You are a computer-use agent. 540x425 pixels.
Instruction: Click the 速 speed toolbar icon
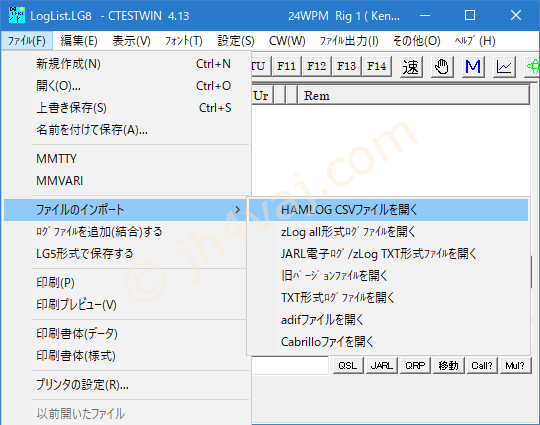tap(411, 66)
